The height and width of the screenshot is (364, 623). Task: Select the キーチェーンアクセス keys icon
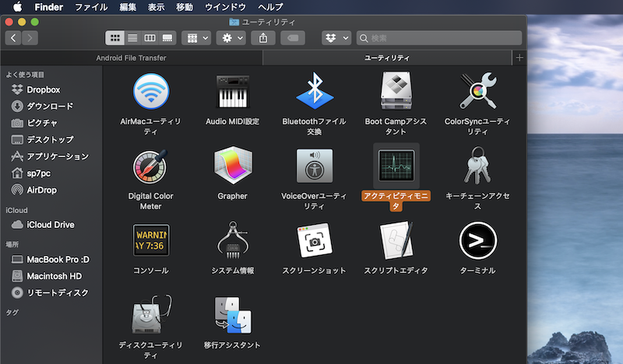pyautogui.click(x=477, y=166)
